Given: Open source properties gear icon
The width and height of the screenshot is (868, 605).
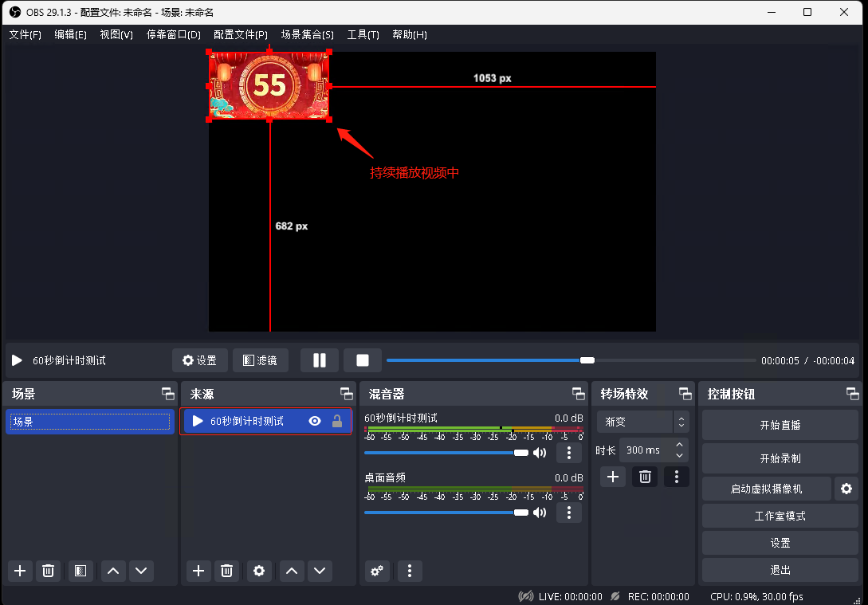Looking at the screenshot, I should 258,570.
